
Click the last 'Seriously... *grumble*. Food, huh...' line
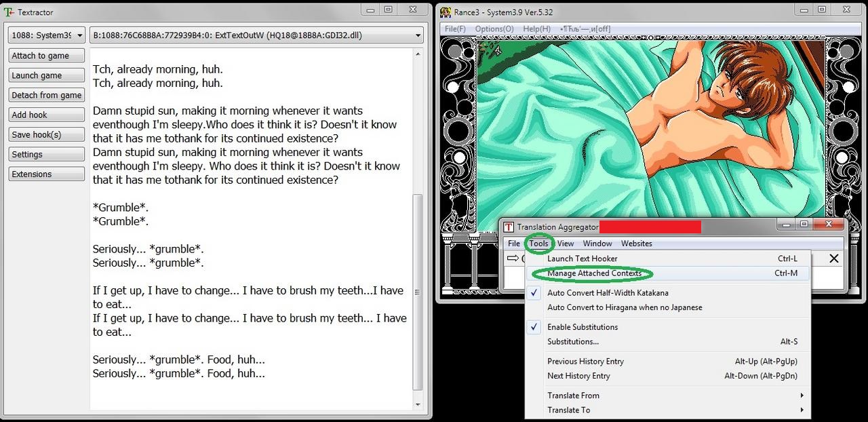[x=179, y=374]
